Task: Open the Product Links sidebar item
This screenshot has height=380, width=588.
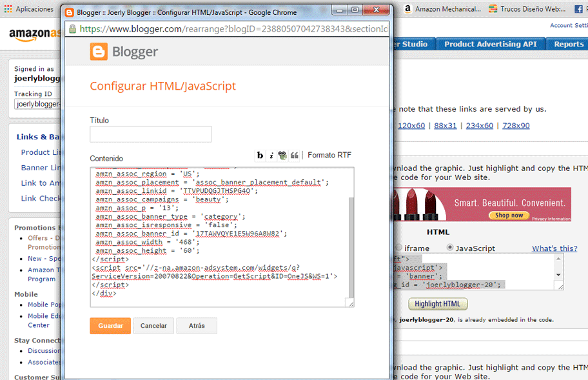Action: click(41, 152)
